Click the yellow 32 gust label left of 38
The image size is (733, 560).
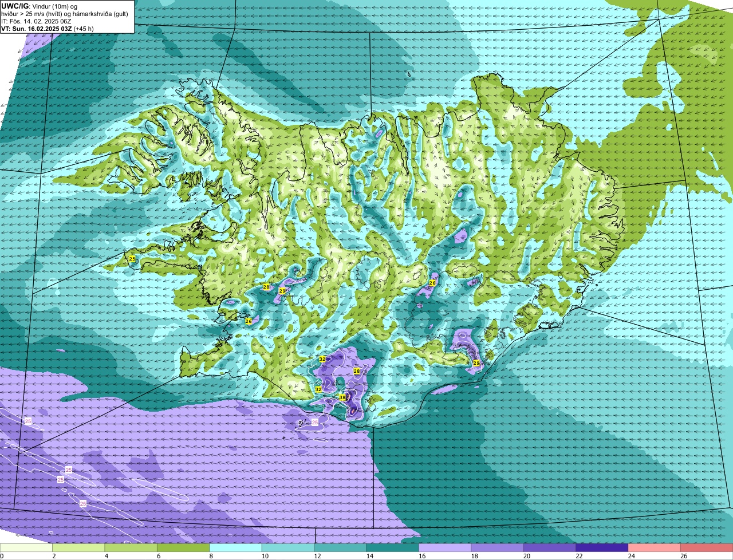[x=318, y=389]
